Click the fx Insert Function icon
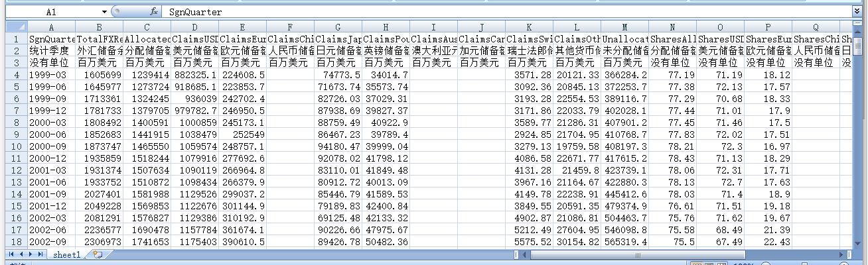This screenshot has height=265, width=868. pyautogui.click(x=154, y=12)
